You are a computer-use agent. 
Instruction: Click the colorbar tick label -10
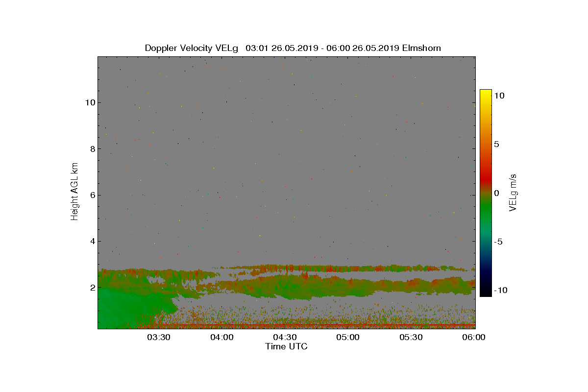(x=500, y=290)
